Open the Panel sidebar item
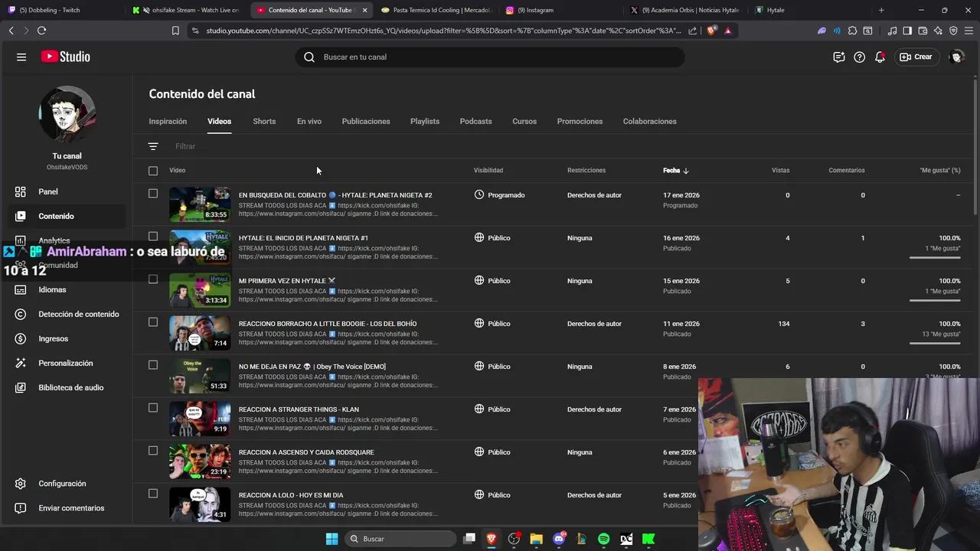This screenshot has height=551, width=980. 67,191
